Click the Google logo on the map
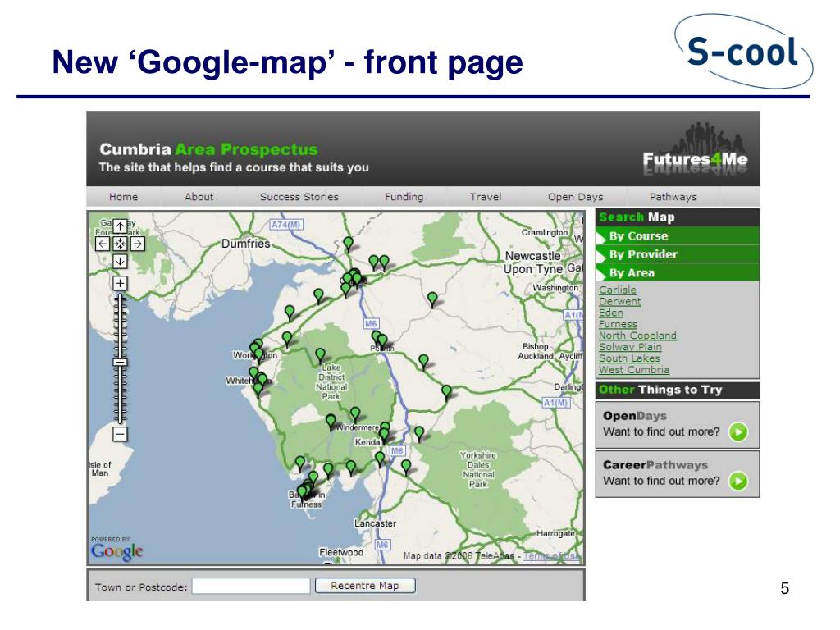 116,550
